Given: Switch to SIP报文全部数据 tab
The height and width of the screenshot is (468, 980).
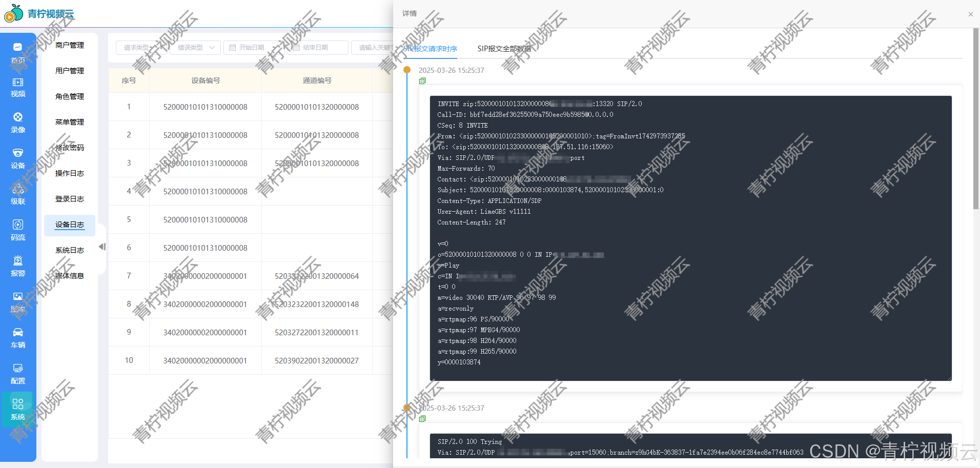Looking at the screenshot, I should click(504, 49).
